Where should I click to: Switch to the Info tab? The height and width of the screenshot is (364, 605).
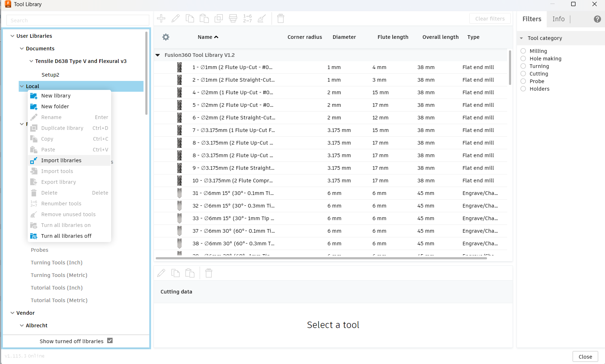tap(559, 19)
